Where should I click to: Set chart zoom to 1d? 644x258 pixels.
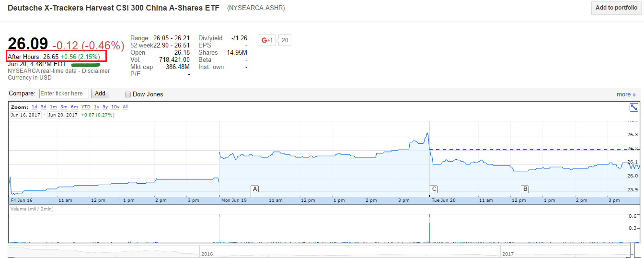point(34,107)
